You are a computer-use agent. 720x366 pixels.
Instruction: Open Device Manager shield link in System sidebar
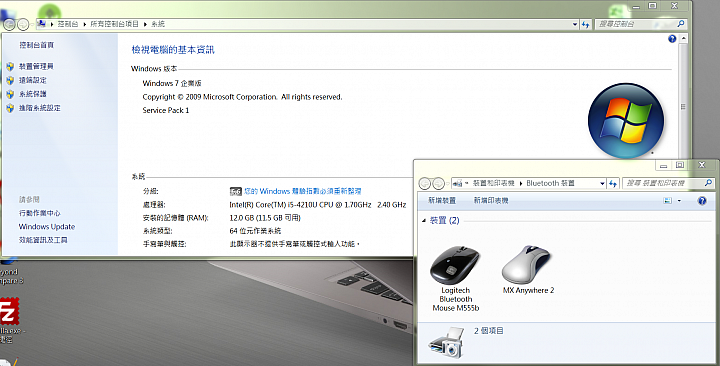click(36, 67)
